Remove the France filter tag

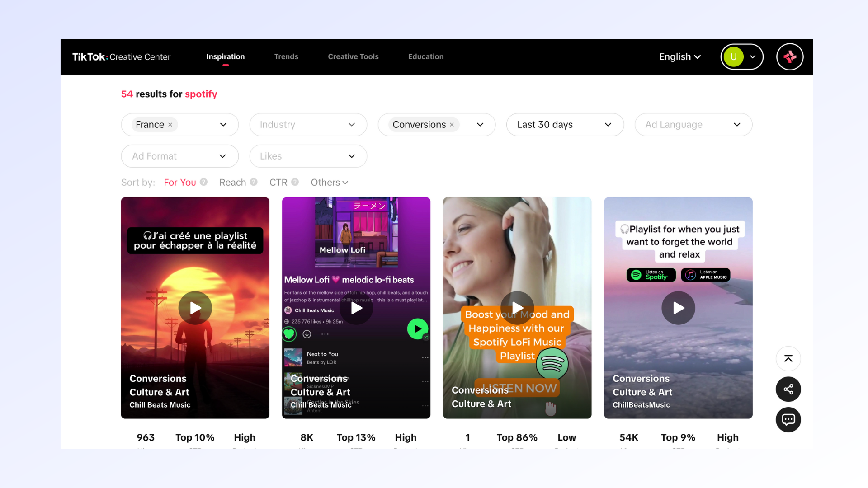[170, 125]
